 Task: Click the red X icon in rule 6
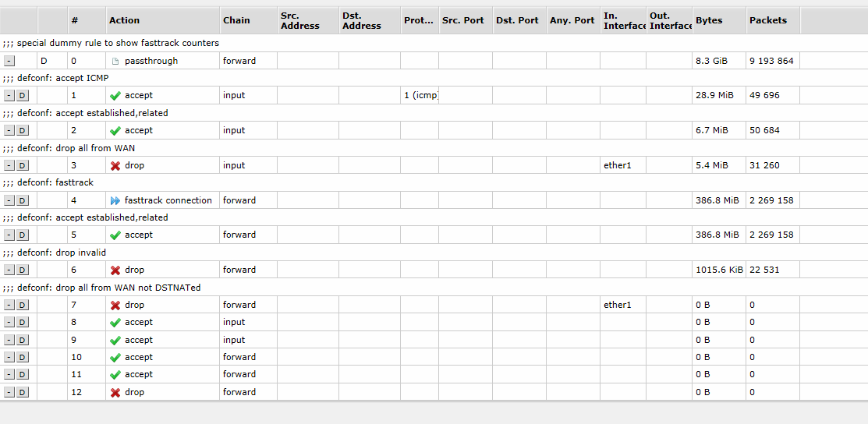[115, 270]
